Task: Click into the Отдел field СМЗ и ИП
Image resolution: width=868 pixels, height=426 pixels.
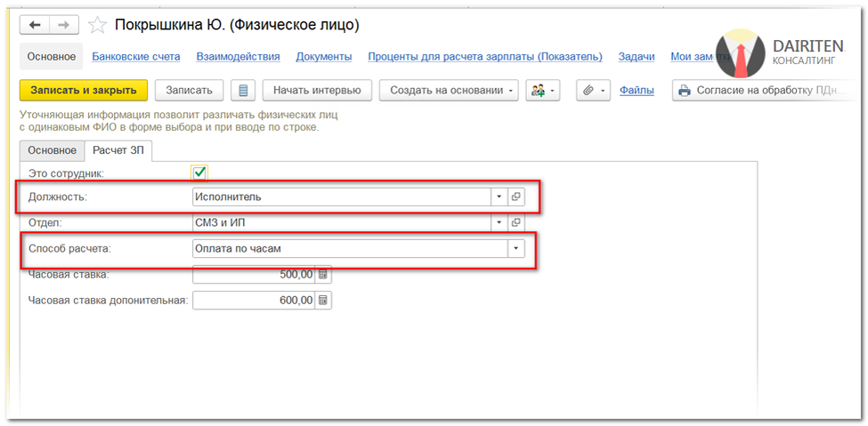Action: (342, 222)
